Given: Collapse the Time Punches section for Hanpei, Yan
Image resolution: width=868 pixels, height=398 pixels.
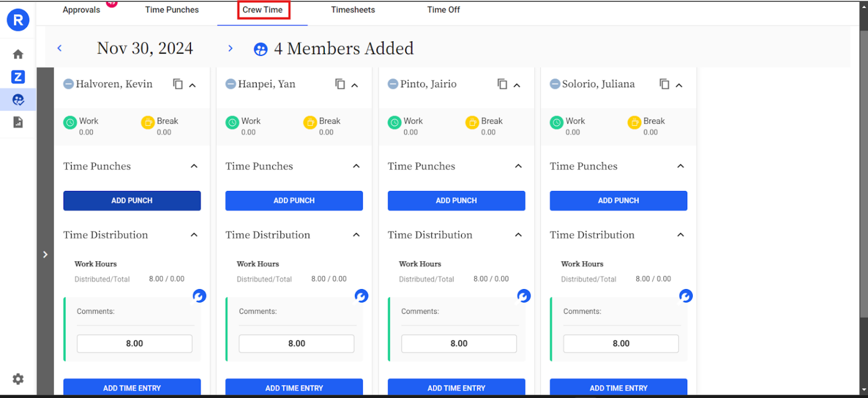Looking at the screenshot, I should 356,166.
